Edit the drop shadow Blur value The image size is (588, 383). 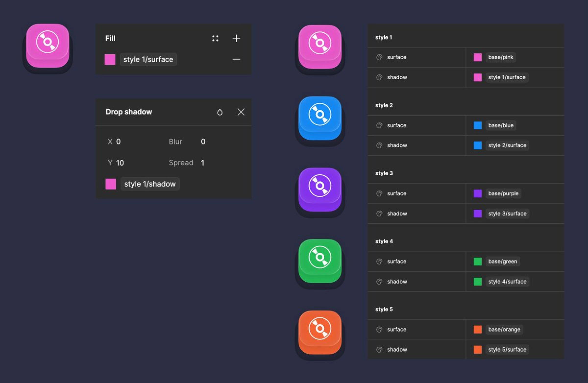(203, 142)
